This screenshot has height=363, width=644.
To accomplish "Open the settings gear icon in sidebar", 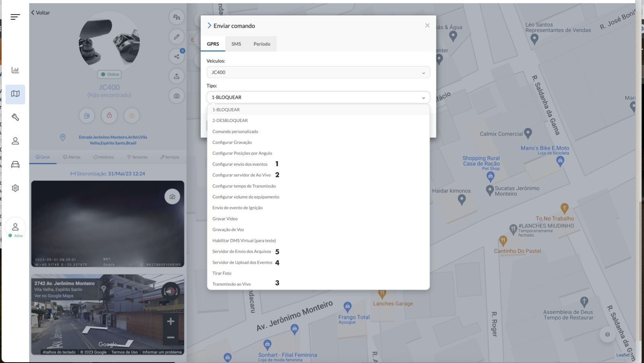I will (x=15, y=188).
